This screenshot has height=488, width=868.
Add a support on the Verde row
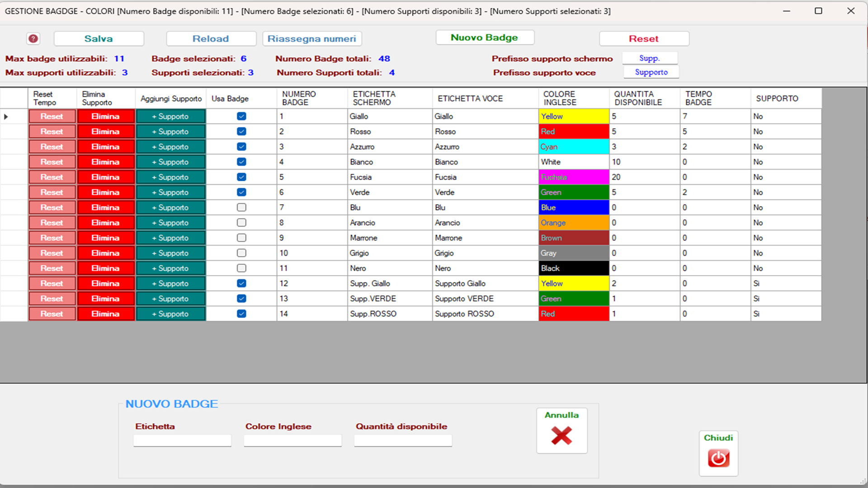point(170,192)
